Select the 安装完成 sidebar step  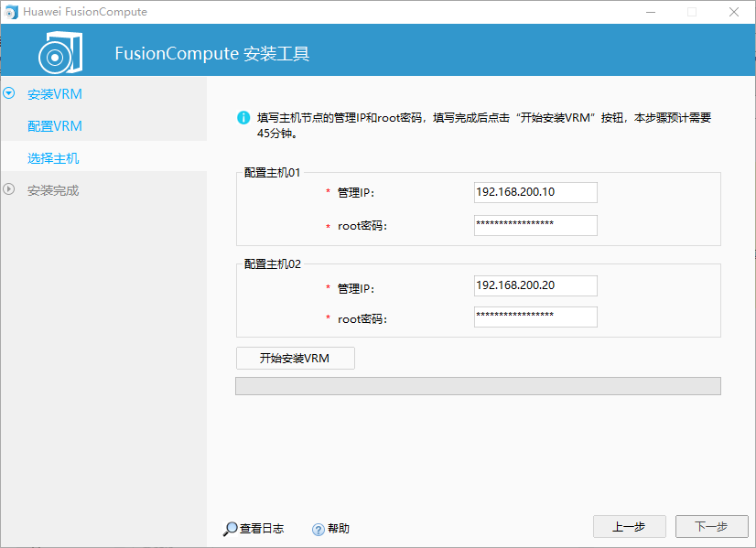pyautogui.click(x=53, y=190)
